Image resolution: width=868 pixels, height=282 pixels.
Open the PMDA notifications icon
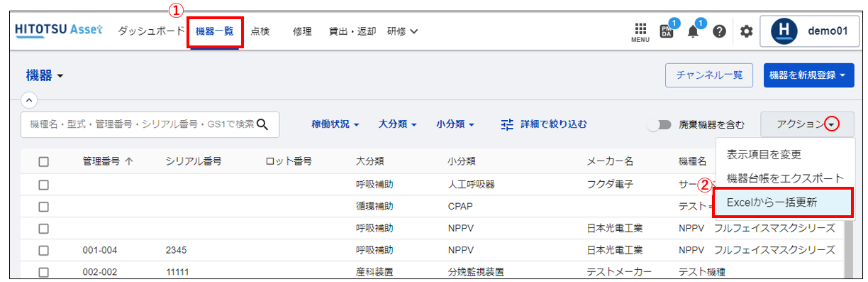point(667,31)
